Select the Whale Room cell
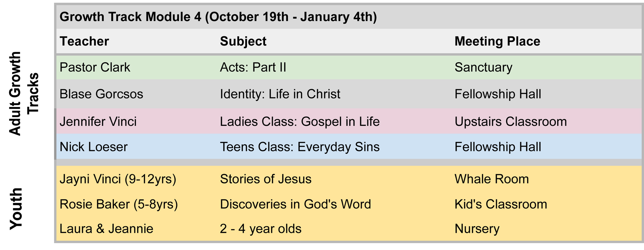 [491, 179]
